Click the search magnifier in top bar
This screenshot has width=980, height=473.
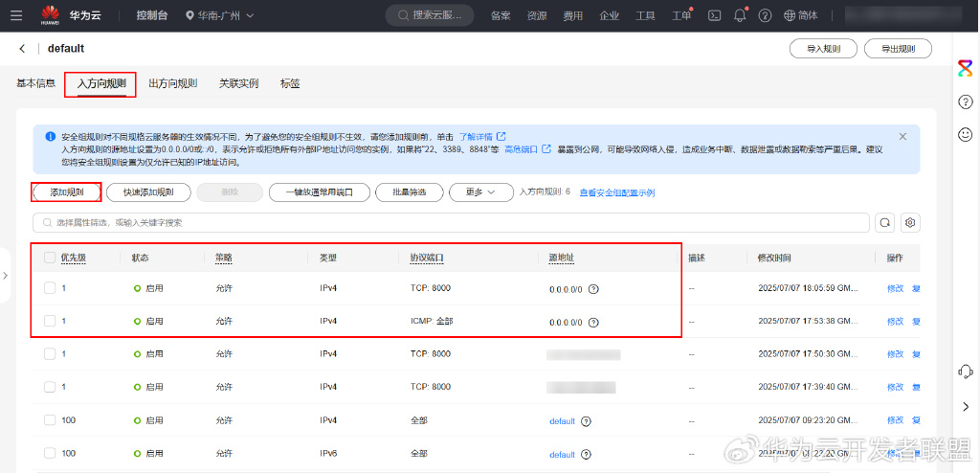click(404, 15)
